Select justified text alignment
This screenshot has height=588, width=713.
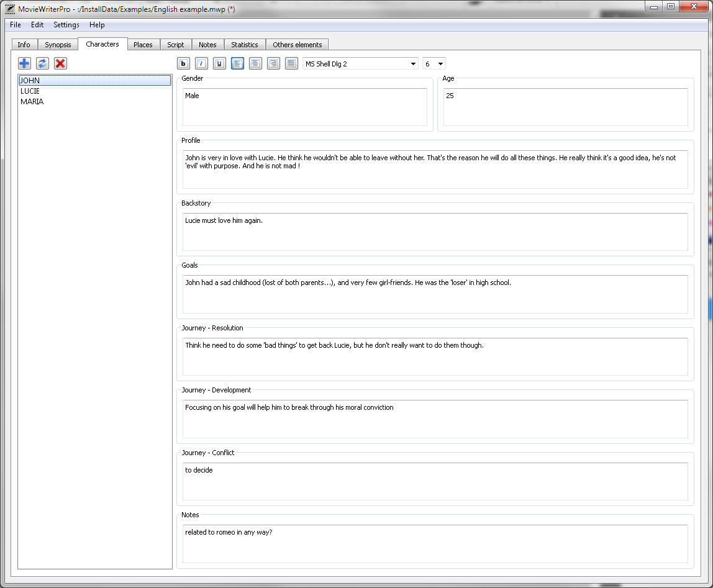coord(291,63)
